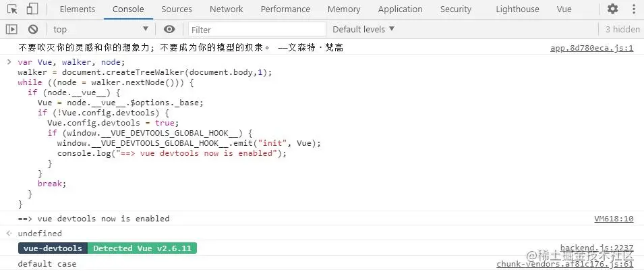Switch to the Elements tab

coord(78,9)
